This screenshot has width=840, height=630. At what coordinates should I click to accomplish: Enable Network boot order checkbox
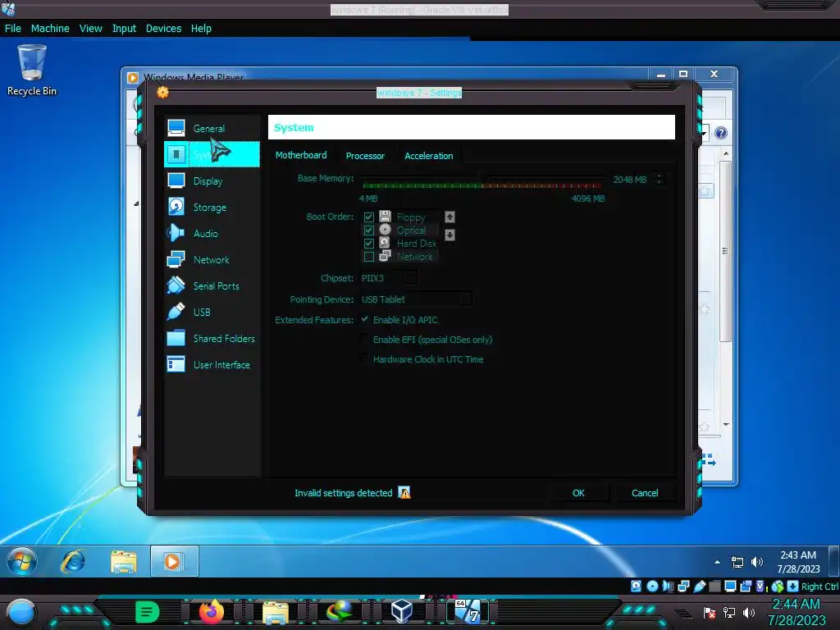click(368, 257)
